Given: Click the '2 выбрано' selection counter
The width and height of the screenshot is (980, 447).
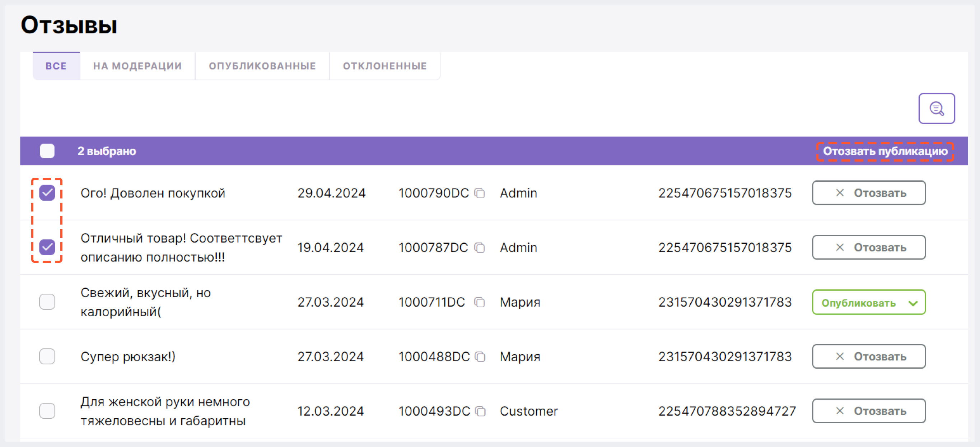Looking at the screenshot, I should coord(107,151).
